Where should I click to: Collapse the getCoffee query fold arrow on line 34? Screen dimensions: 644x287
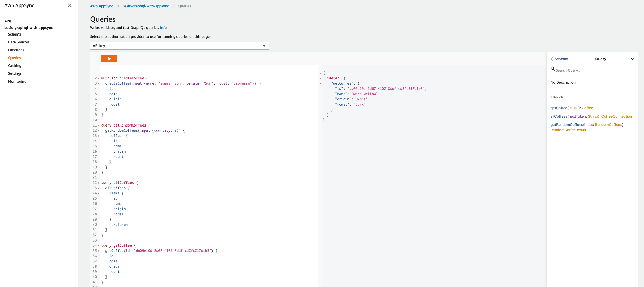coord(99,246)
